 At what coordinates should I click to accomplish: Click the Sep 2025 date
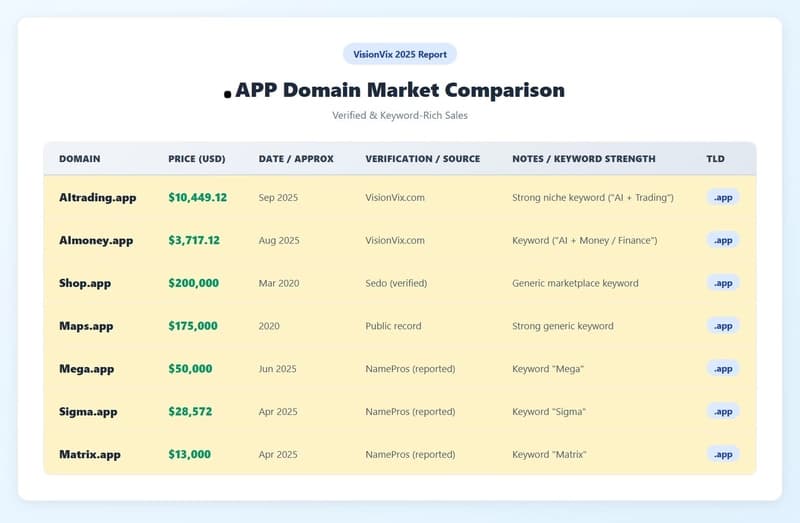pyautogui.click(x=278, y=197)
